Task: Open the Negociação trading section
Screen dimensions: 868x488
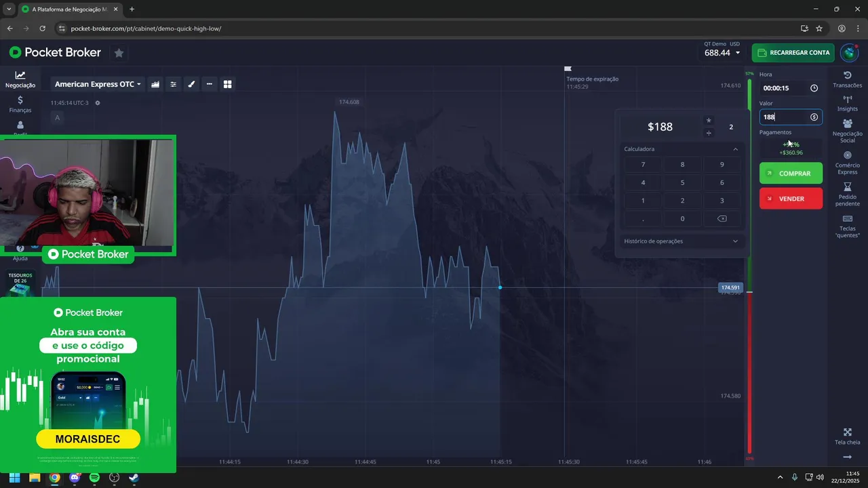Action: [x=20, y=79]
